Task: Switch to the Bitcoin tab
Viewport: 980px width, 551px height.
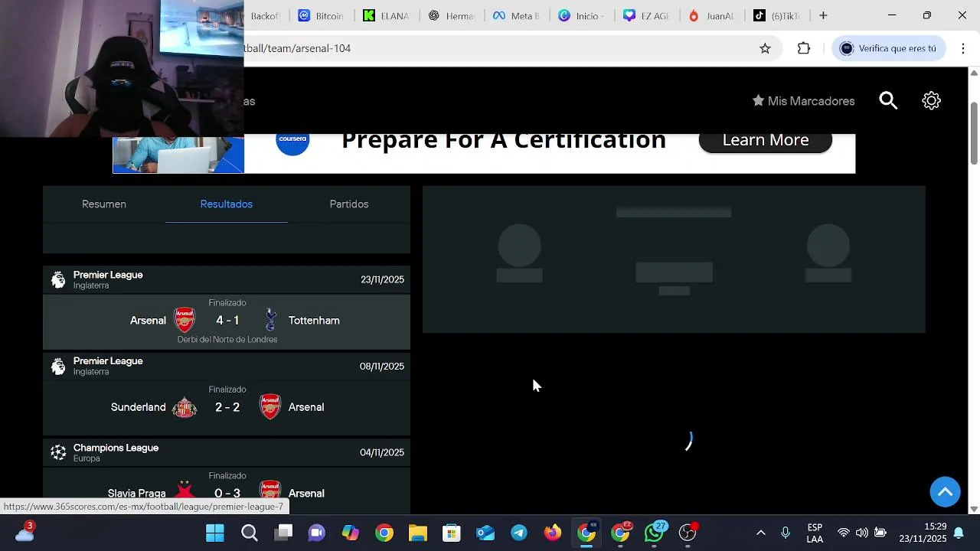Action: [x=321, y=15]
